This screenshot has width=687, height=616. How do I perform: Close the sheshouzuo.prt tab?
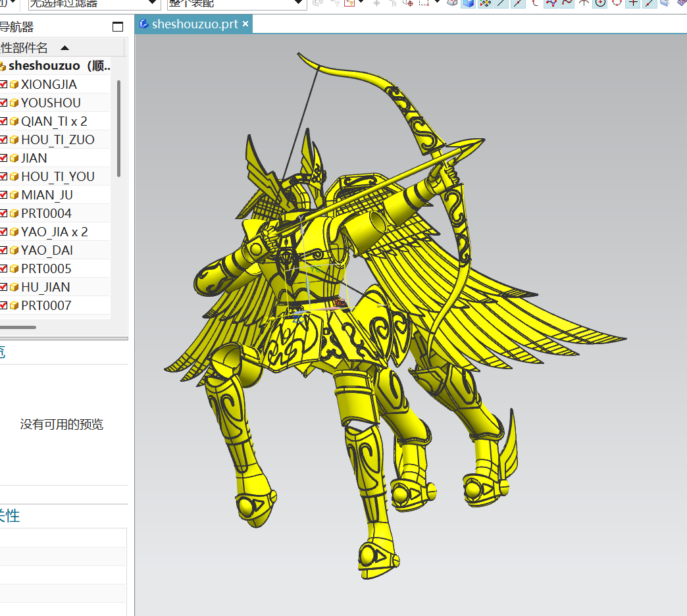245,24
